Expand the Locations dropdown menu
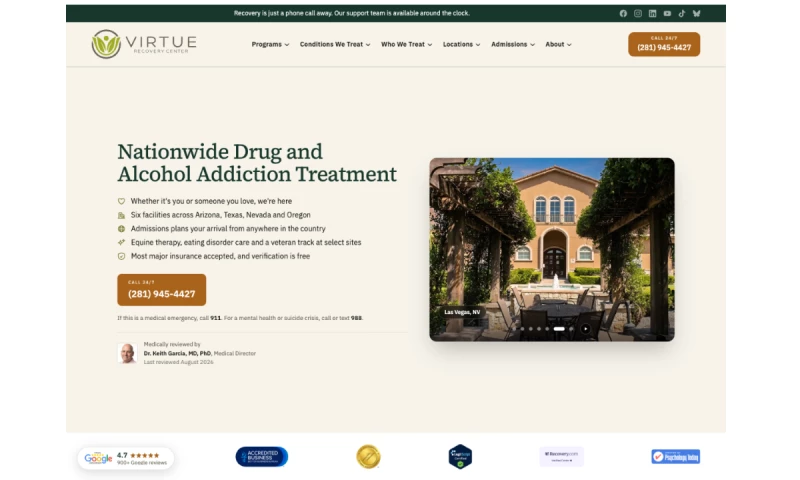800x480 pixels. pos(462,44)
